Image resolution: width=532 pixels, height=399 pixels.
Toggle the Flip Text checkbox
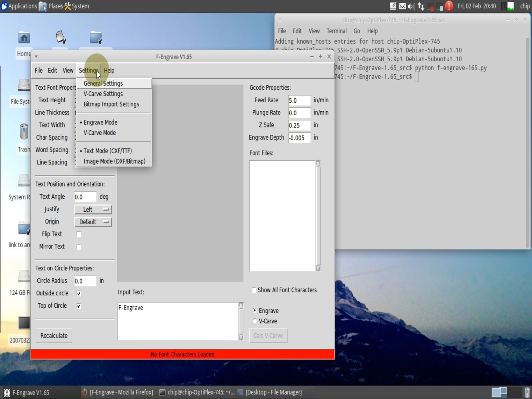coord(79,234)
